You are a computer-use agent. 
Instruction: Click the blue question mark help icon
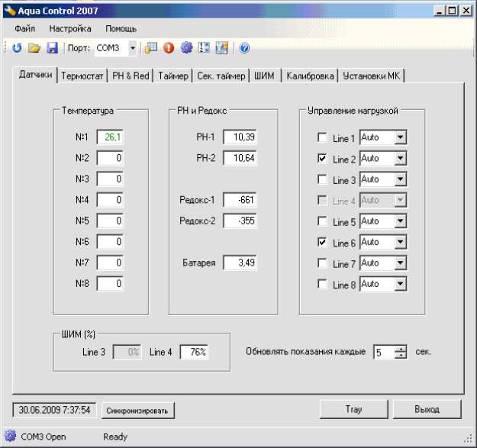(x=244, y=48)
